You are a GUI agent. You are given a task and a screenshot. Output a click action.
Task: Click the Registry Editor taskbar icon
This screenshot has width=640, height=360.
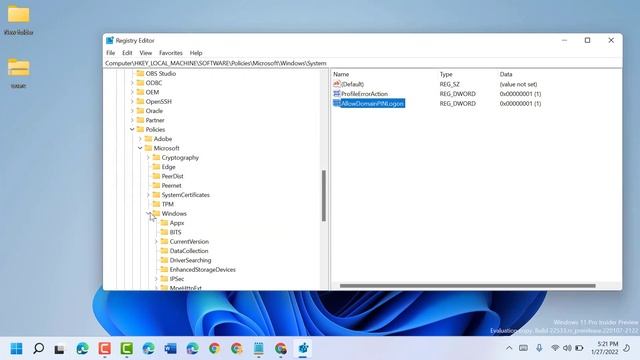coord(303,349)
